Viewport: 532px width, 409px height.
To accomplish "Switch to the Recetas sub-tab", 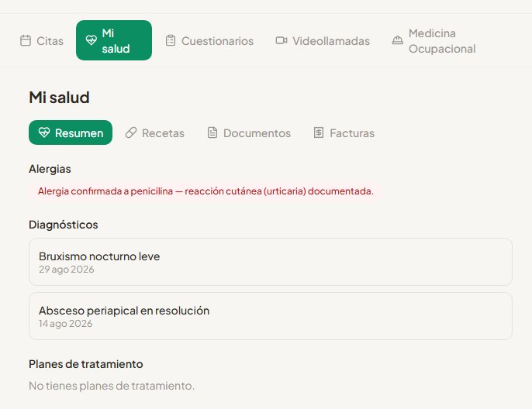I will click(x=155, y=132).
